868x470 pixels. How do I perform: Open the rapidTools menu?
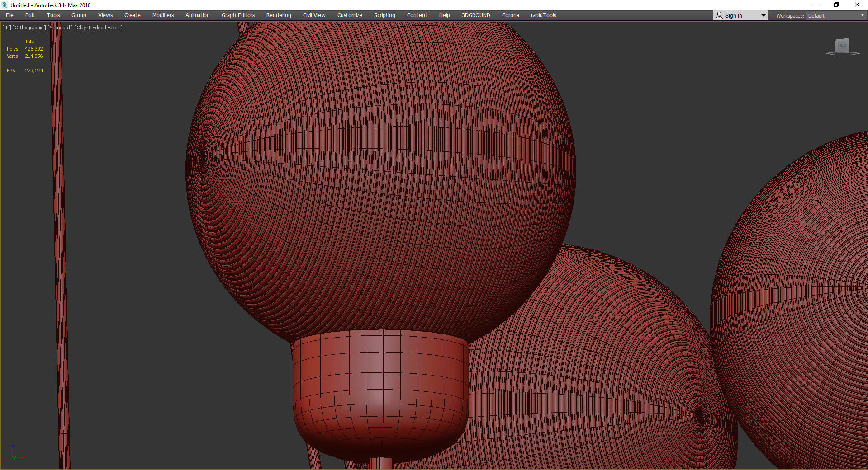544,15
